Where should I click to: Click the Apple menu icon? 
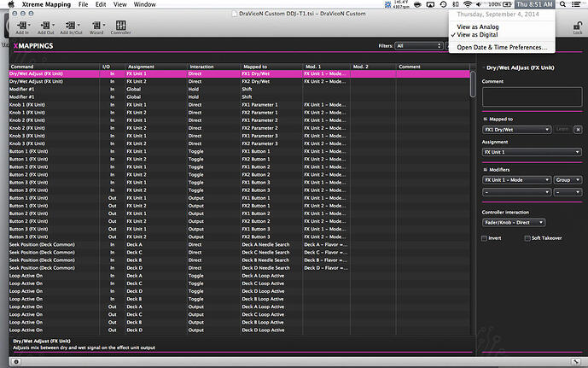(11, 4)
